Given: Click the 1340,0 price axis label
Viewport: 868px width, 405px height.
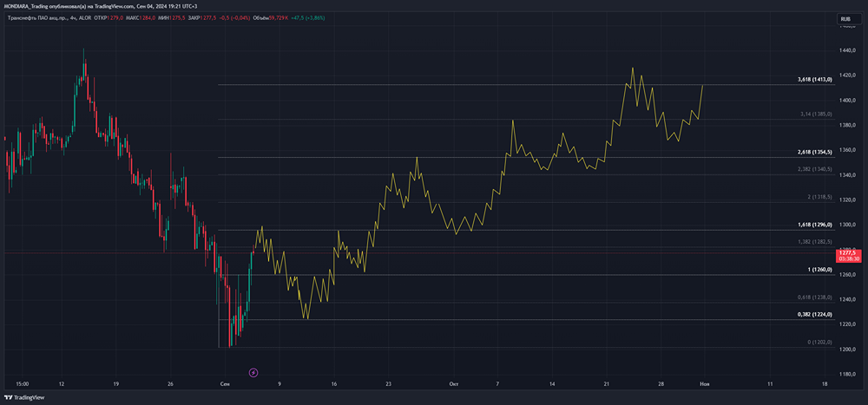Looking at the screenshot, I should click(847, 175).
